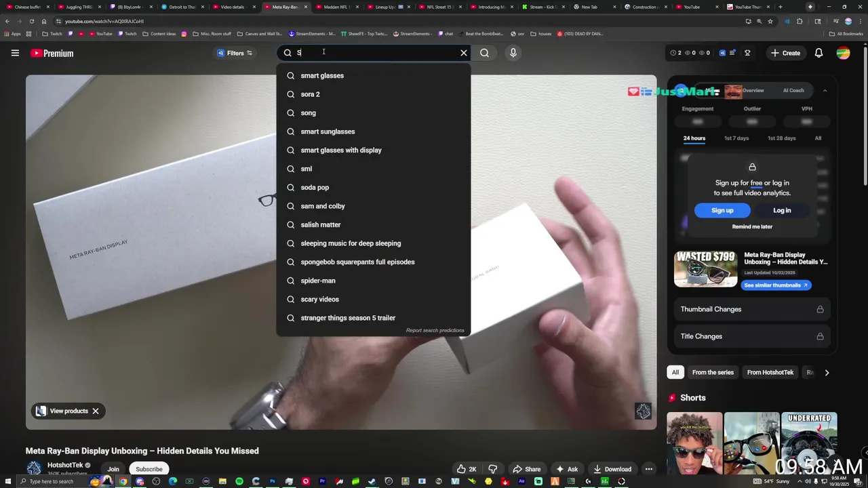The height and width of the screenshot is (488, 868).
Task: Subscribe to HotshotTek
Action: [x=149, y=469]
